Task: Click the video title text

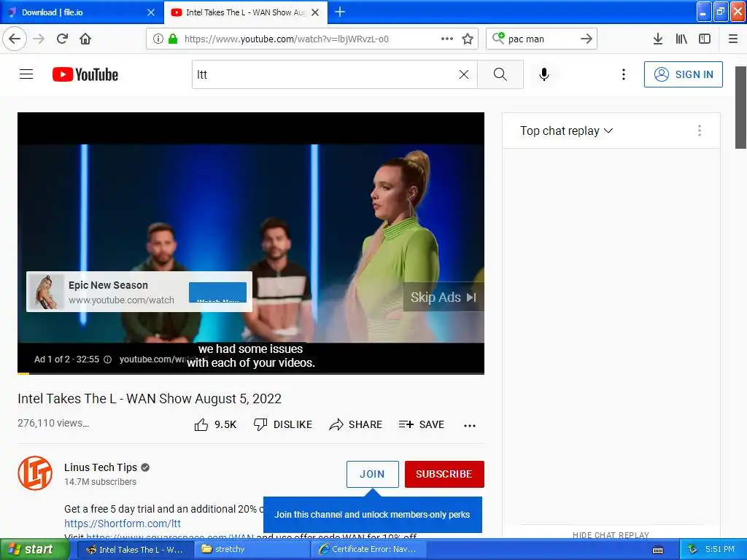Action: point(150,399)
